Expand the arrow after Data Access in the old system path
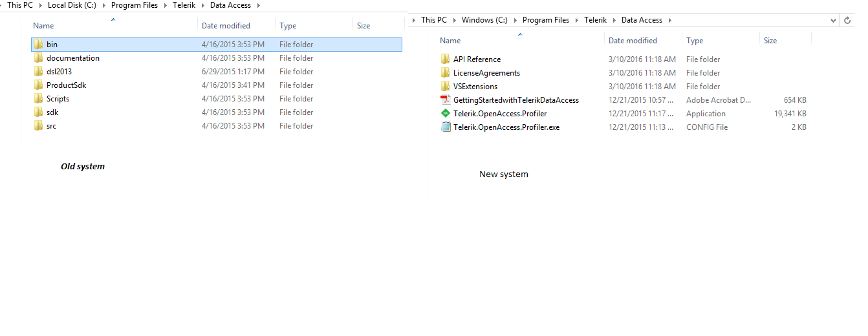Screen dimensions: 868x336 (x=259, y=5)
